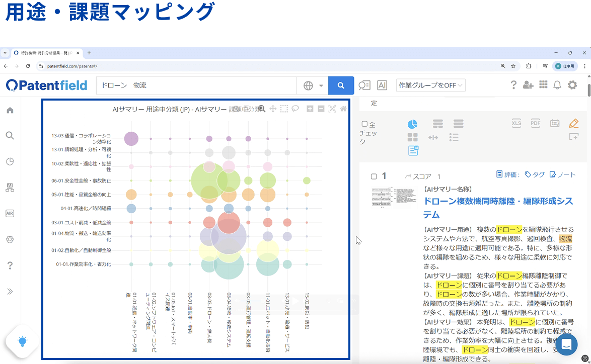Screen dimensions: 591x364
Task: Tick the 全チェック select-all checkbox
Action: [x=364, y=124]
